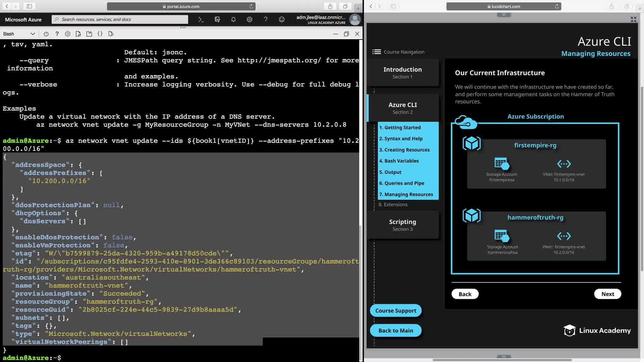Select the Introduction Section 1 tab
Viewport: 644px width, 362px height.
[x=402, y=73]
